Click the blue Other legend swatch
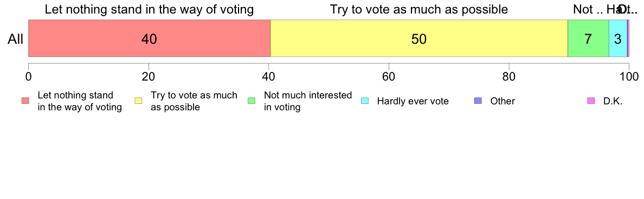 (x=478, y=101)
